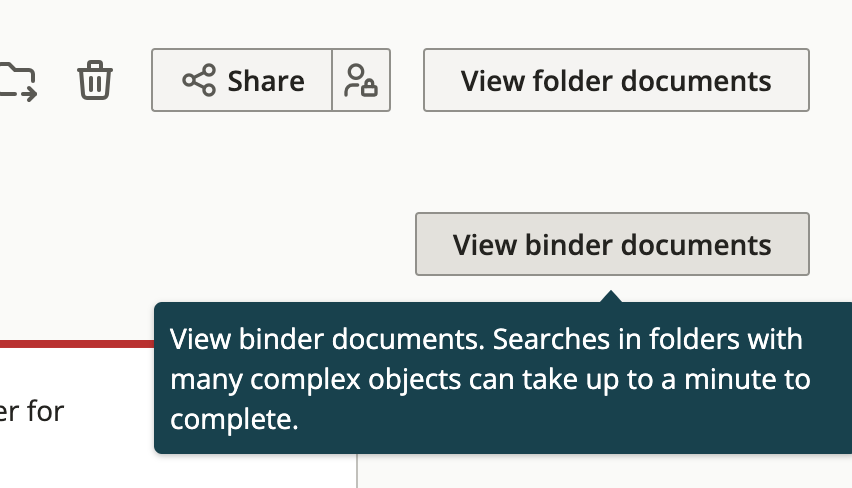Click View binder documents button
This screenshot has height=488, width=852.
click(612, 244)
